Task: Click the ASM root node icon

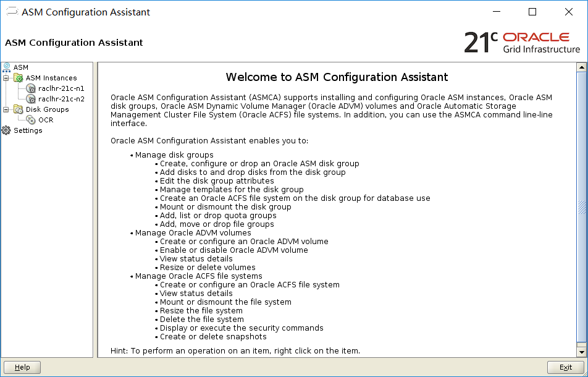Action: click(7, 67)
